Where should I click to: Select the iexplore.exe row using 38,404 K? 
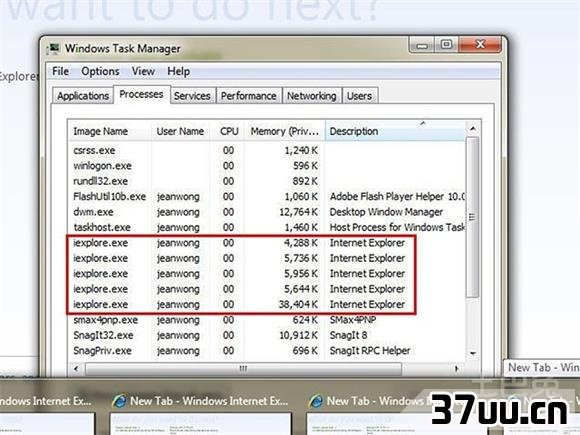click(x=267, y=304)
